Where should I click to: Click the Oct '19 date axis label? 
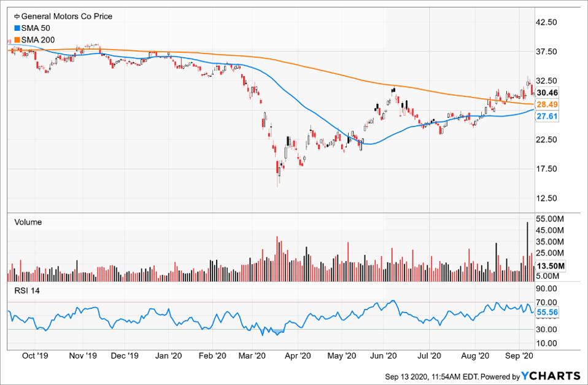point(35,356)
